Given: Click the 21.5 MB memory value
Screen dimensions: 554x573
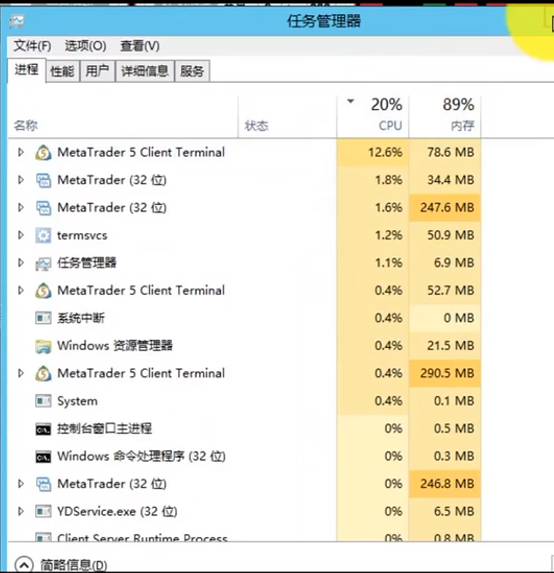Looking at the screenshot, I should pos(451,346).
